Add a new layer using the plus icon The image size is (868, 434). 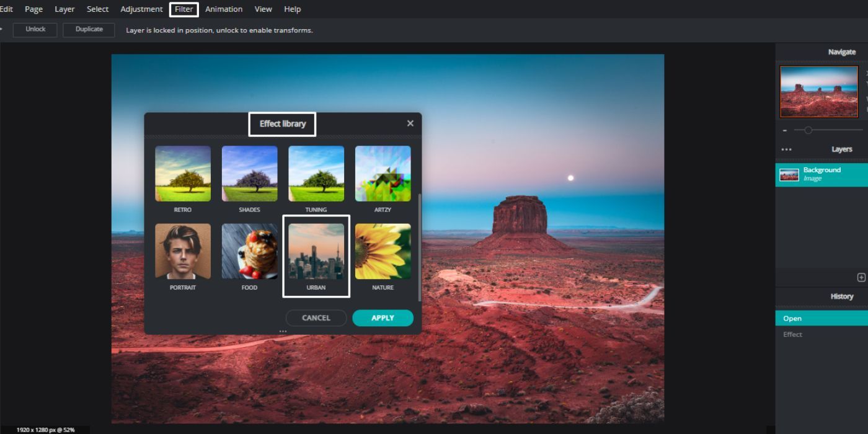[x=861, y=277]
